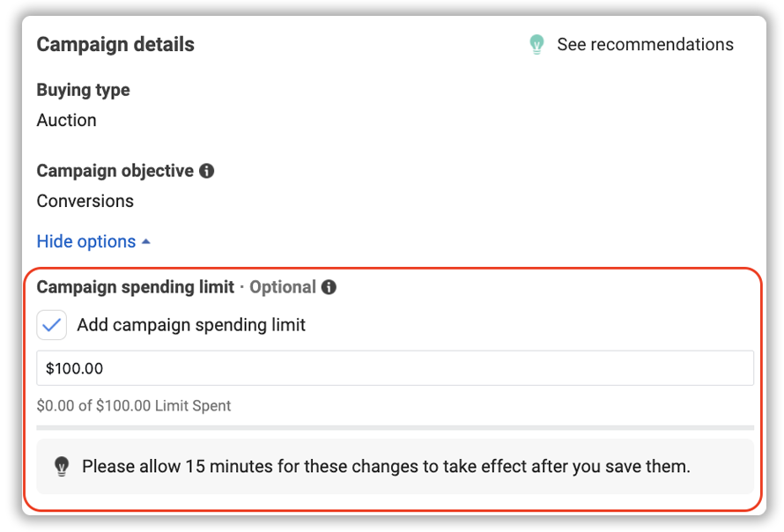Click the 15 minutes notice message

[386, 467]
